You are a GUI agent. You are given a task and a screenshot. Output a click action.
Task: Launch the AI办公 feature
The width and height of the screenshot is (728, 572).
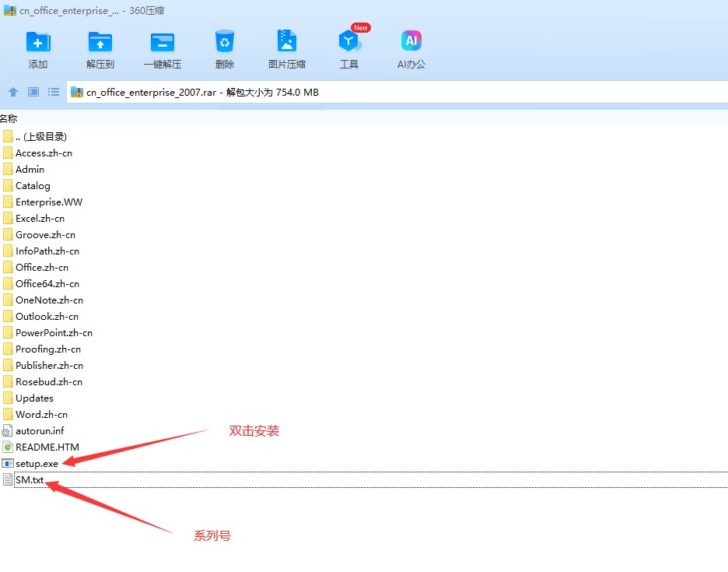(411, 41)
